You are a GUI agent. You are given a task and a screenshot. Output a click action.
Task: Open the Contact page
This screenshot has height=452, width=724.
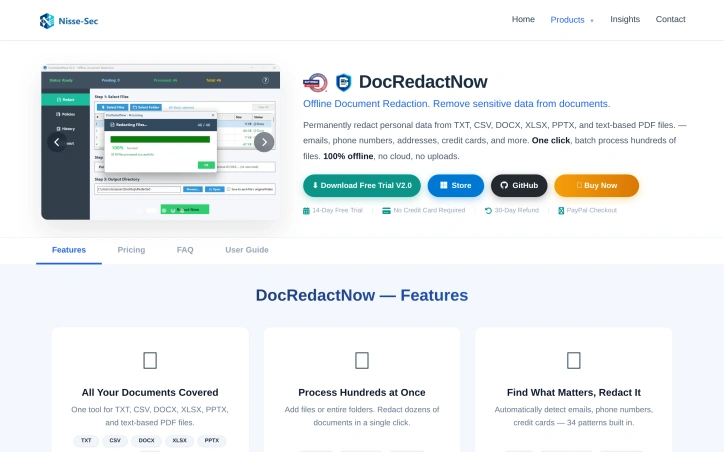click(x=670, y=19)
